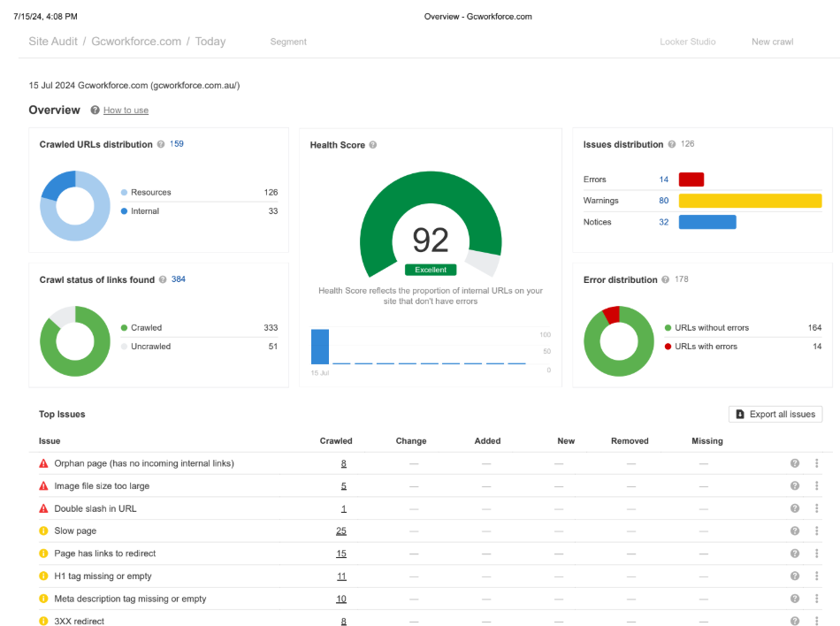The image size is (840, 626).
Task: Go to Site Audit breadcrumb
Action: click(53, 42)
